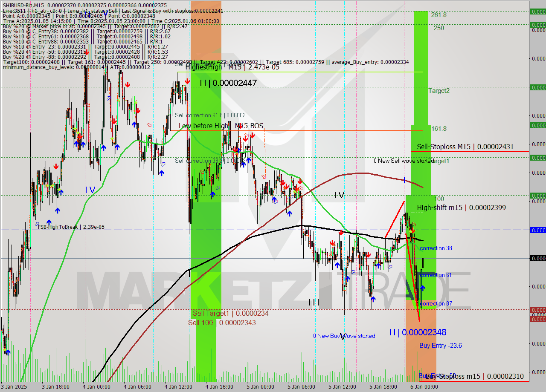This screenshot has height=392, width=546.
Task: Click the 'I I | 0.00002348' blue label
Action: point(417,332)
